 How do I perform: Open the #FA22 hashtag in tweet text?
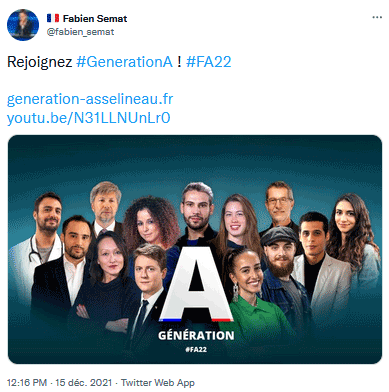click(x=209, y=62)
